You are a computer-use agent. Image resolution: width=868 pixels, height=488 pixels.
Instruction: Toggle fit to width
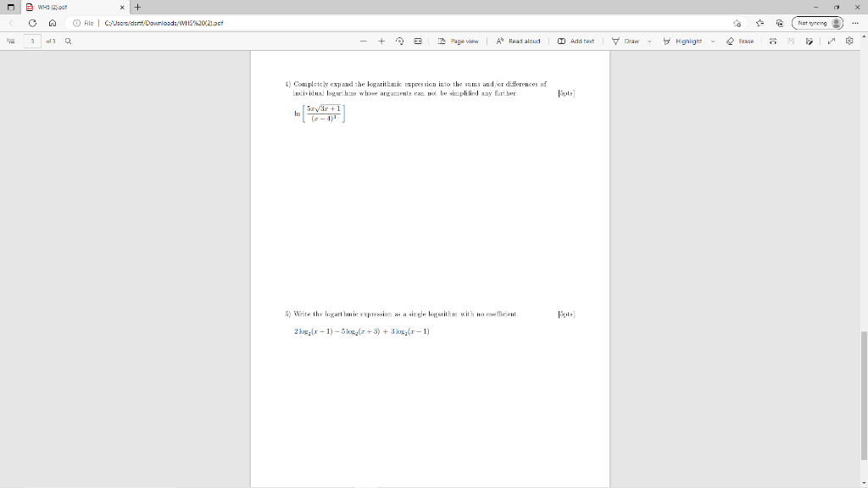pos(418,41)
